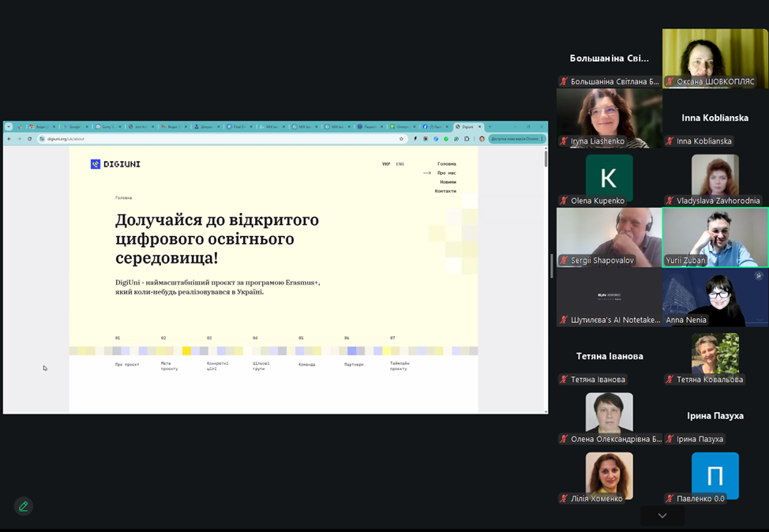Screen dimensions: 769x532
Task: Click the green annotation pencil icon
Action: point(23,507)
